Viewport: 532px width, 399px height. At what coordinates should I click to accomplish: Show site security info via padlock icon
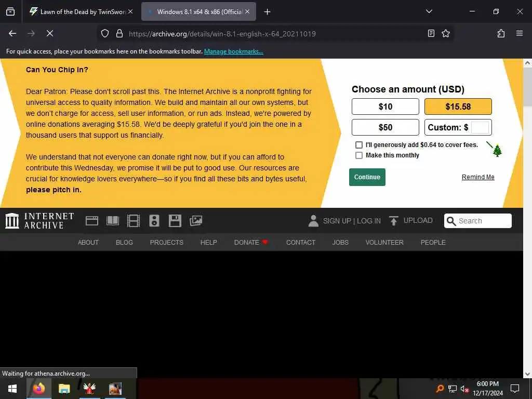coord(119,33)
